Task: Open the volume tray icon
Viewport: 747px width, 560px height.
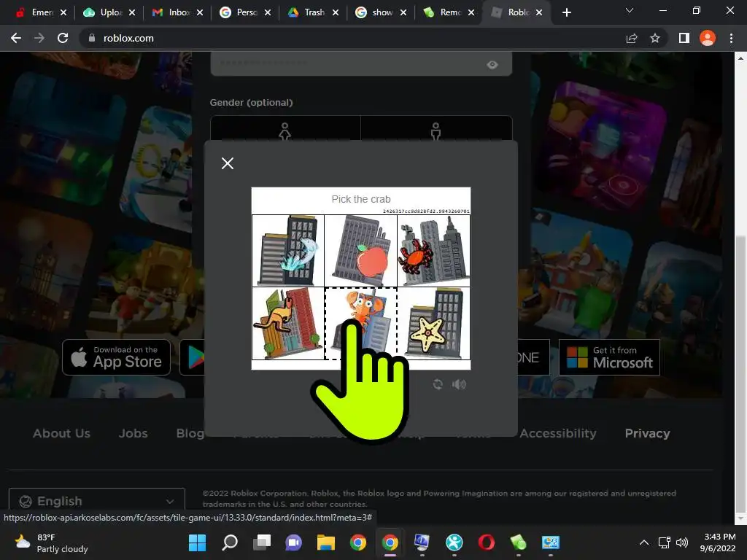Action: (682, 542)
